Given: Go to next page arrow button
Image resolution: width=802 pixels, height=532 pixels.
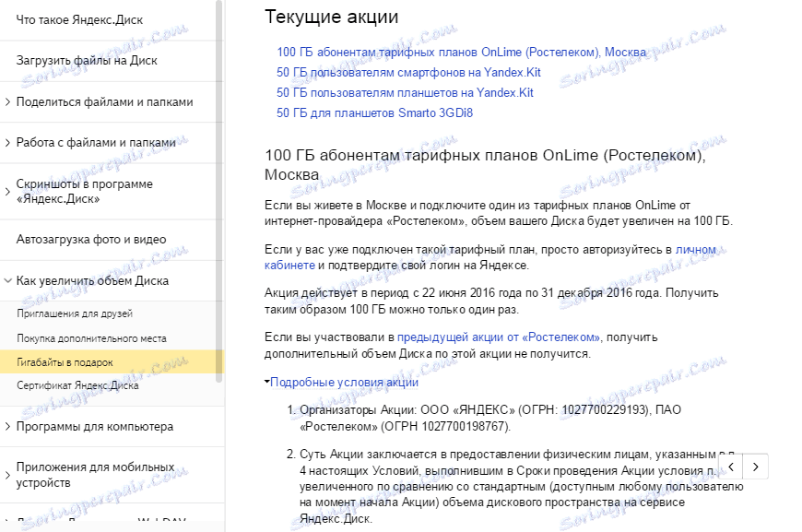Looking at the screenshot, I should point(756,467).
